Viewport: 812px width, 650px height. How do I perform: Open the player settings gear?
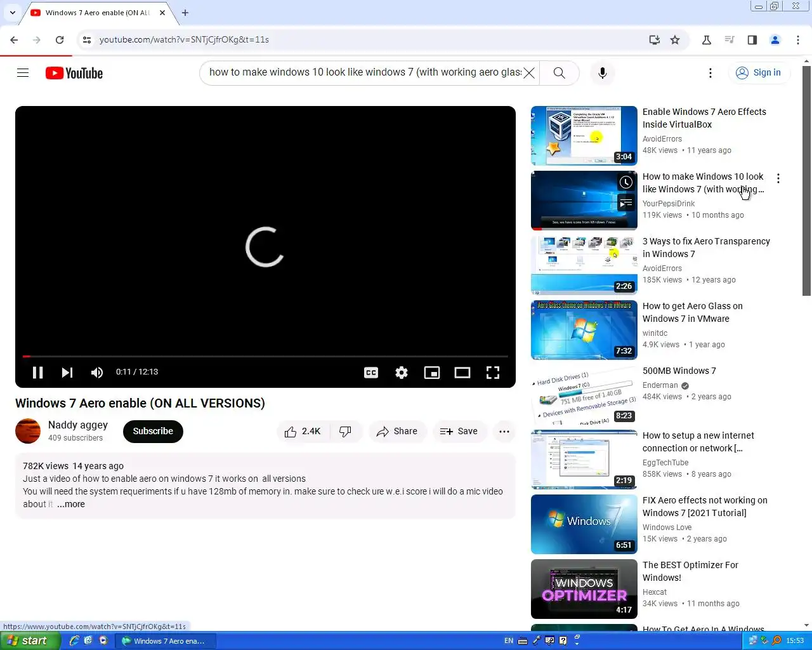(x=402, y=373)
